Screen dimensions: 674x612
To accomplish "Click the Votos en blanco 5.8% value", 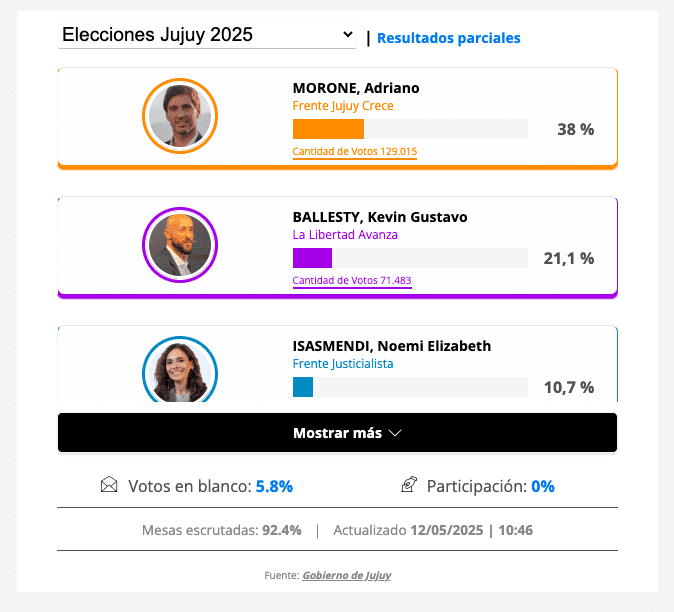I will 274,487.
